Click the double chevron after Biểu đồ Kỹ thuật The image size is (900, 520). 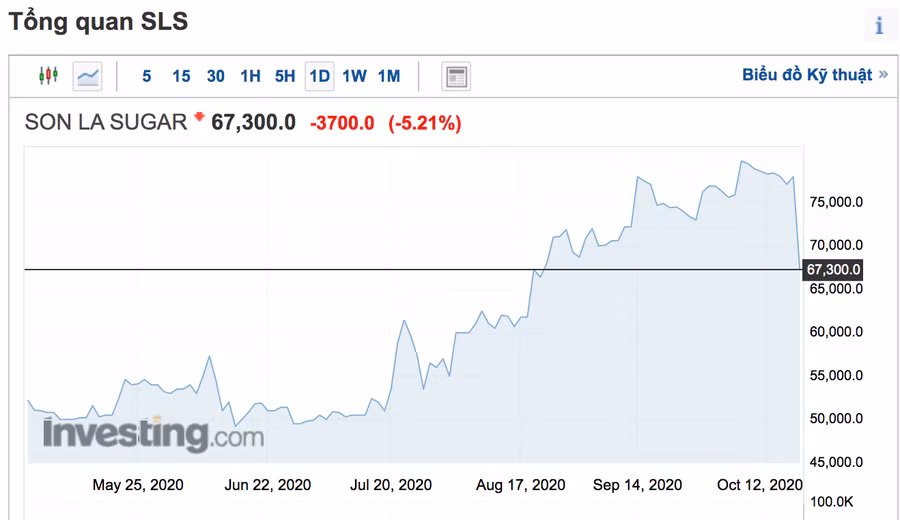point(883,75)
